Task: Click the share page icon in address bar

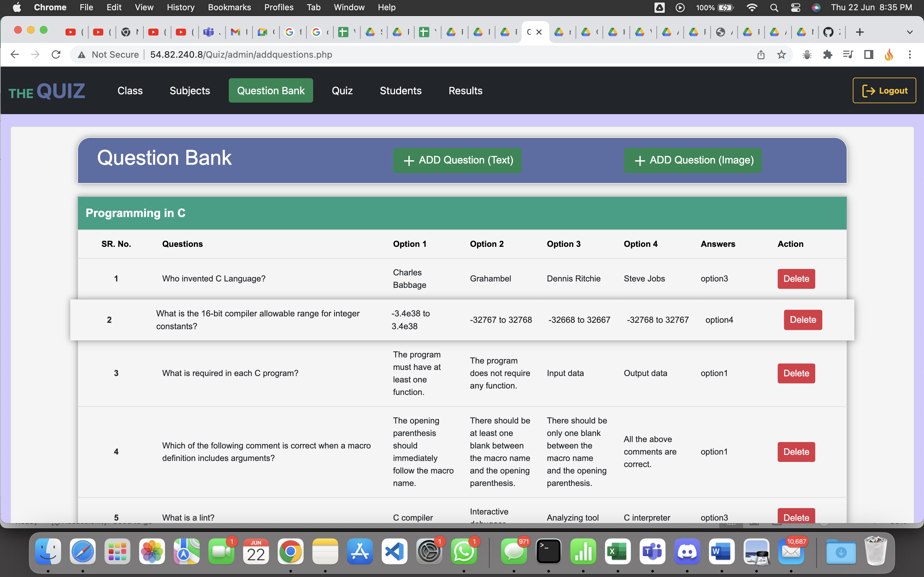Action: tap(761, 54)
